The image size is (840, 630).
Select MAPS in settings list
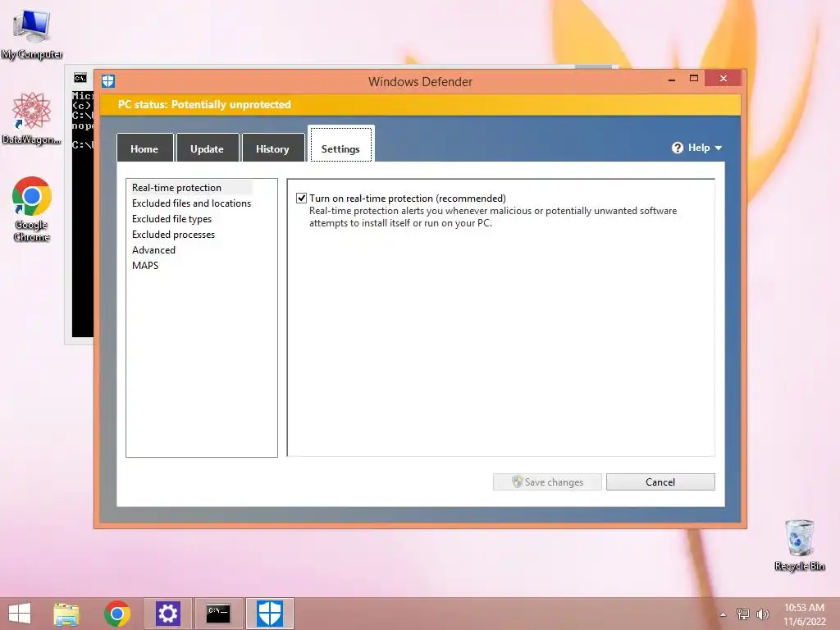145,265
